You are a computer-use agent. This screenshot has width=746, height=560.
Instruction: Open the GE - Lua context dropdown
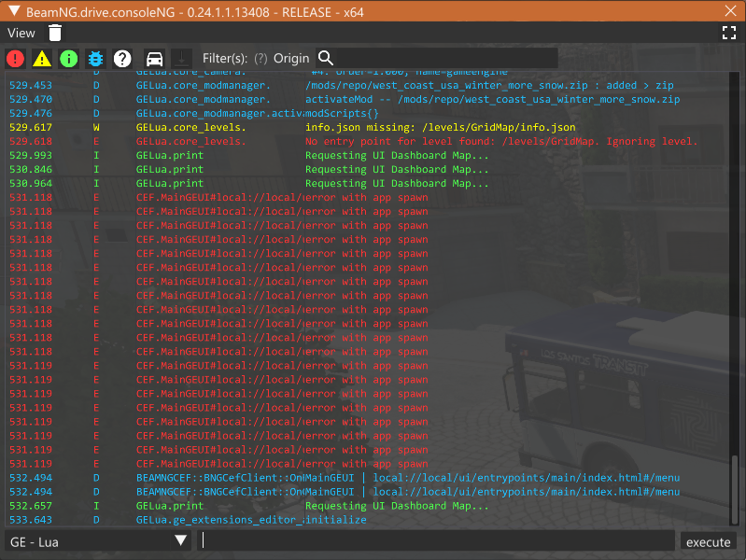coord(98,541)
